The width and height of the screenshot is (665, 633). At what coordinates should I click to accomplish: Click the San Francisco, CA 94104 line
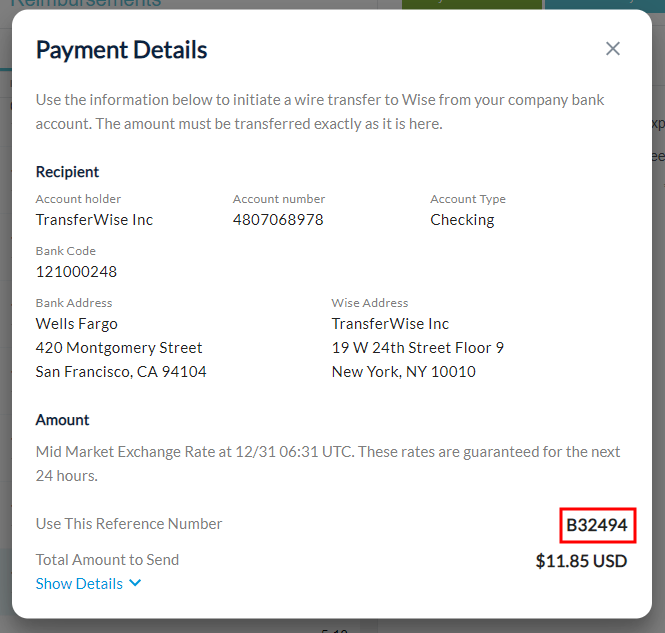(x=121, y=372)
